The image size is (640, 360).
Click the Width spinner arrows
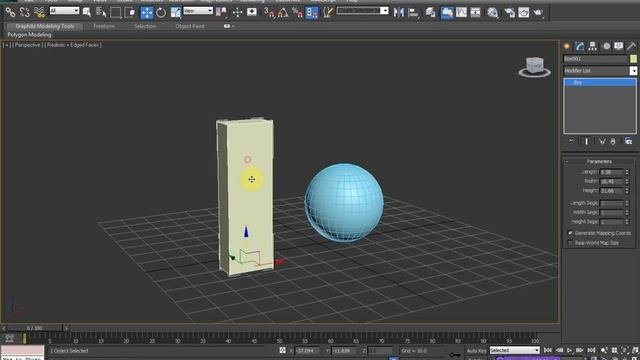627,181
